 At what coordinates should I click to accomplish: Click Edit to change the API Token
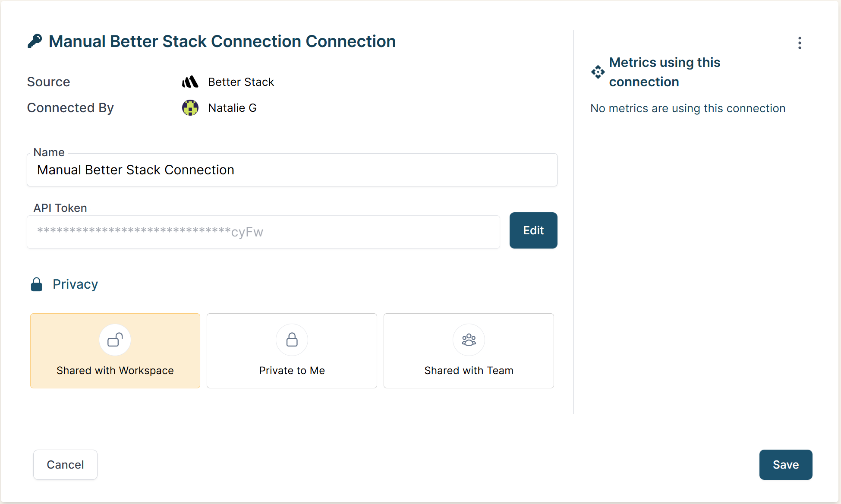click(x=533, y=230)
